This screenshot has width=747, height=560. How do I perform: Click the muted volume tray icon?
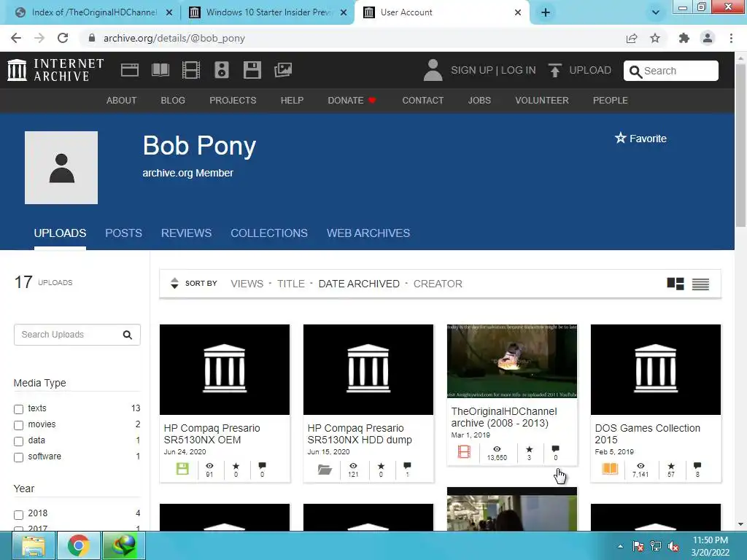coord(673,546)
